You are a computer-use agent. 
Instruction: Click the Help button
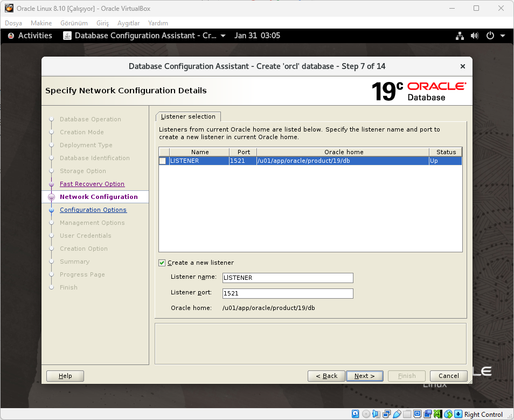click(65, 376)
